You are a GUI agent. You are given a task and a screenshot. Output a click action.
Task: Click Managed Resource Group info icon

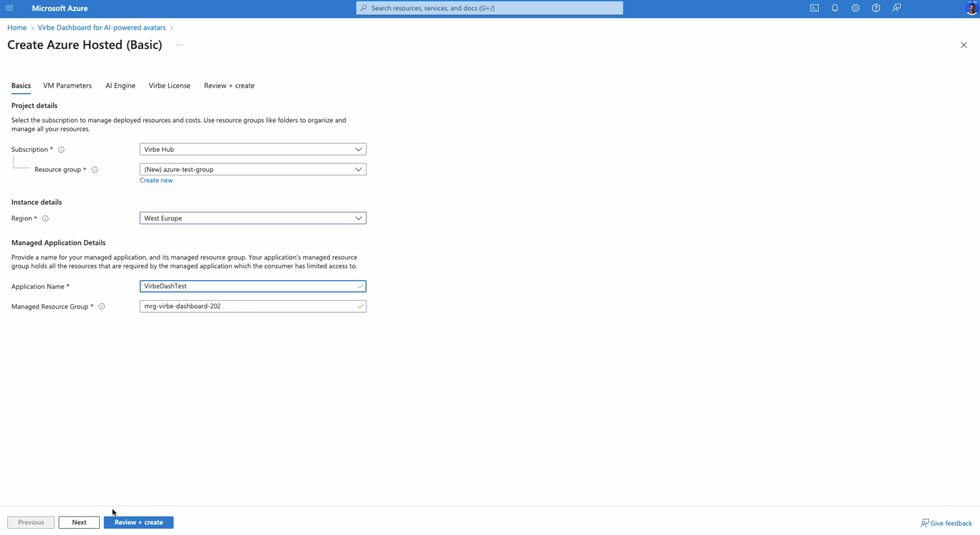click(101, 306)
